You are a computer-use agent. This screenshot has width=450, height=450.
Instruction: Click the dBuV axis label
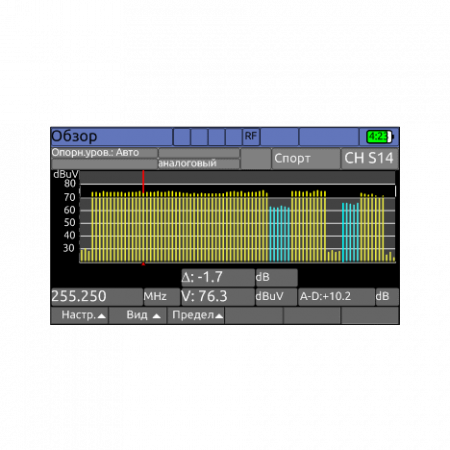tap(66, 174)
